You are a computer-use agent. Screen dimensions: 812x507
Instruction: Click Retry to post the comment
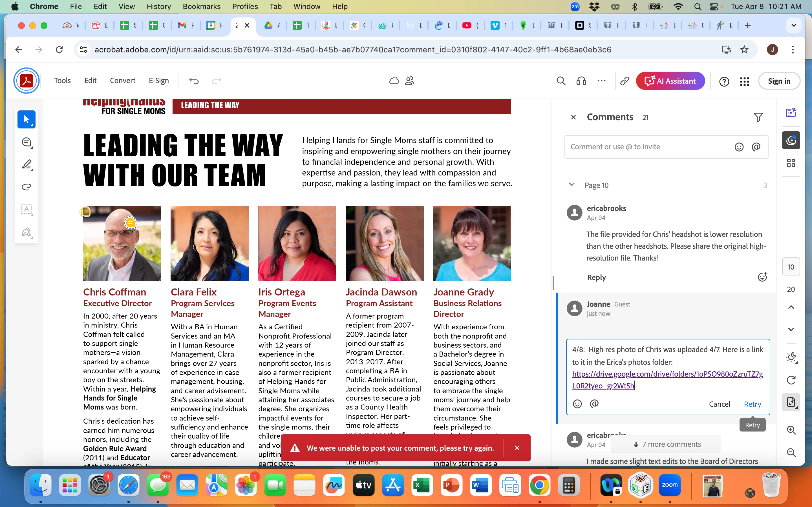coord(752,404)
